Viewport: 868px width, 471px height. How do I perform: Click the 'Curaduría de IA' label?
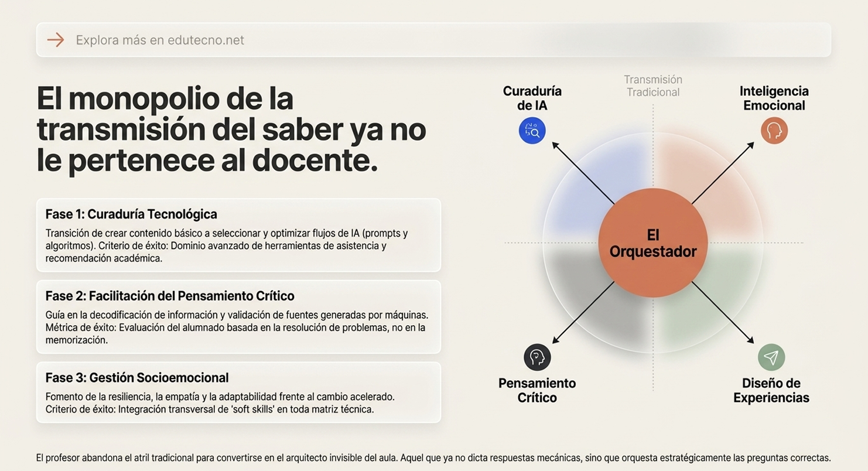click(532, 98)
